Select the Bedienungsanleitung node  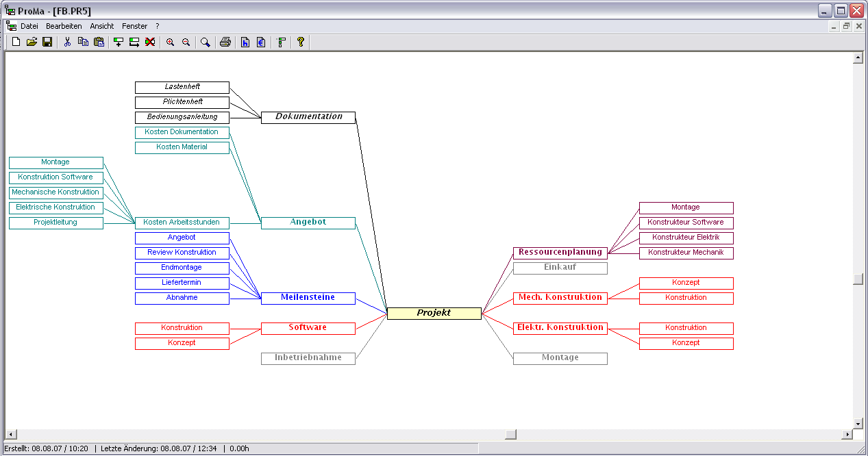pyautogui.click(x=182, y=118)
